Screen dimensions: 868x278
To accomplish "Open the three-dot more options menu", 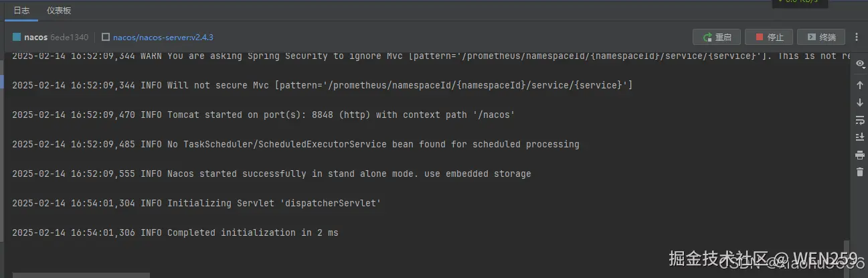I will (x=857, y=37).
